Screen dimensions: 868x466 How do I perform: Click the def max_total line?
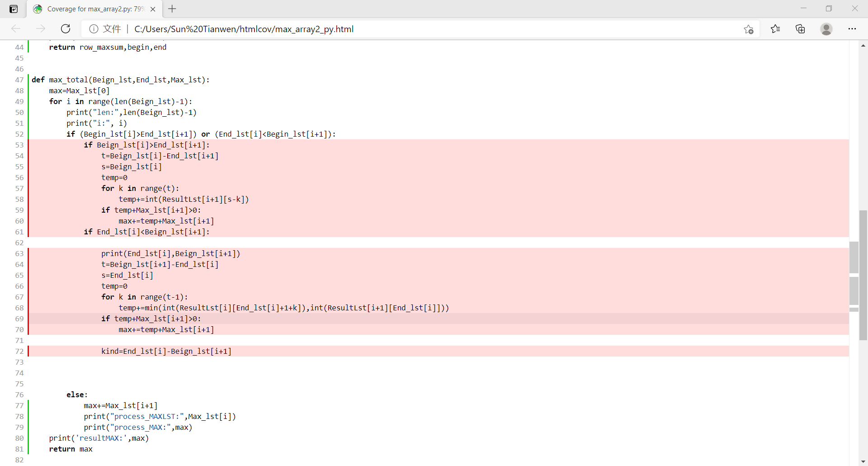click(120, 80)
